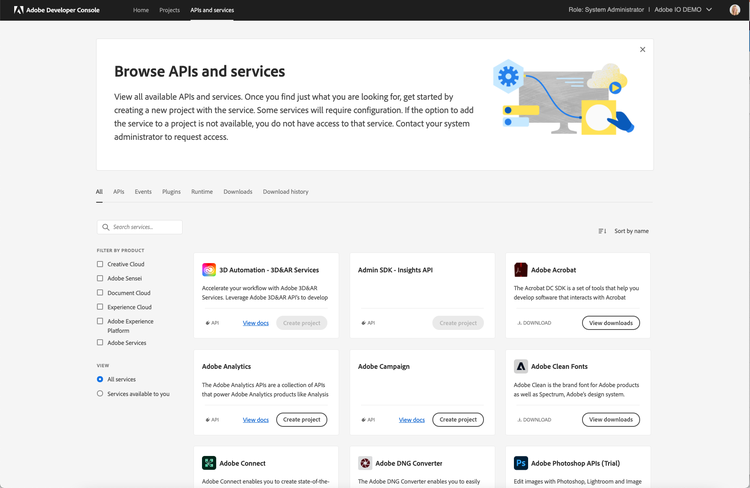Open View docs link for Adobe Campaign
The image size is (750, 488).
click(411, 420)
